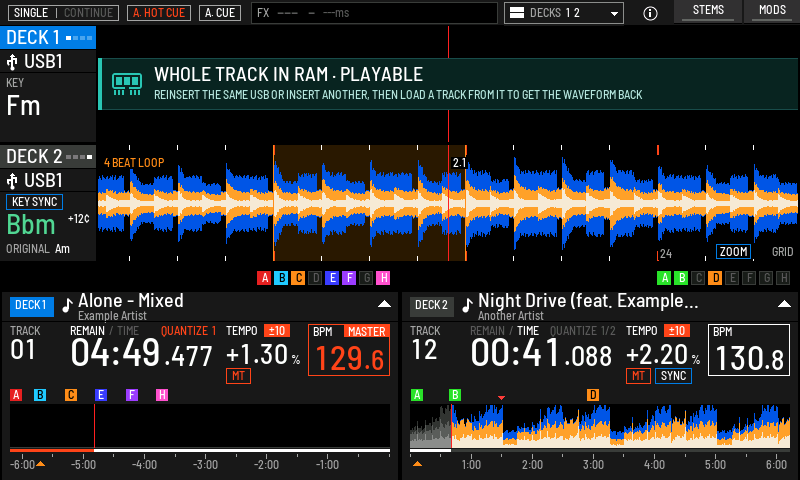
Task: Trigger Deck 1 hot cue A below waveform
Action: (264, 278)
